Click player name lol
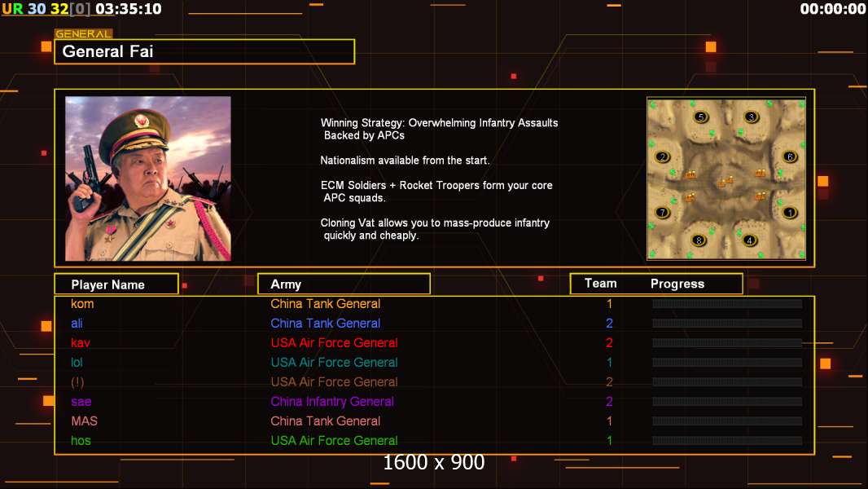 pos(77,362)
